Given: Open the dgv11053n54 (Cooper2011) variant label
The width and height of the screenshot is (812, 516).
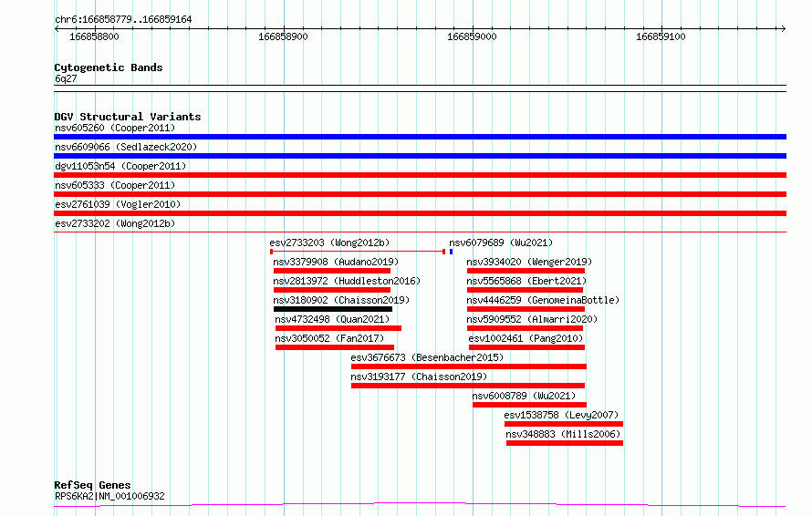Looking at the screenshot, I should (120, 166).
